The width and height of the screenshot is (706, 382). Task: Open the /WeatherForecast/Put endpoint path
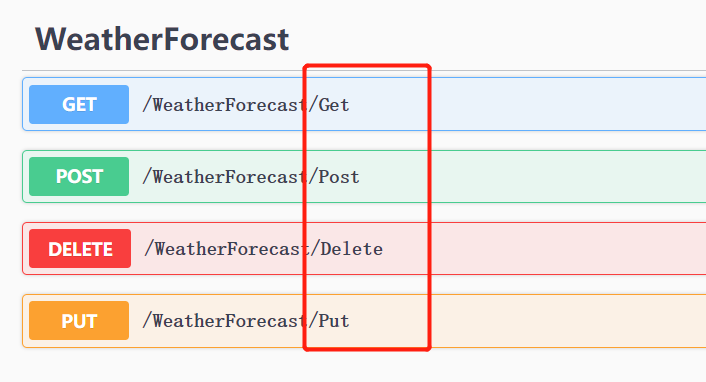point(246,321)
